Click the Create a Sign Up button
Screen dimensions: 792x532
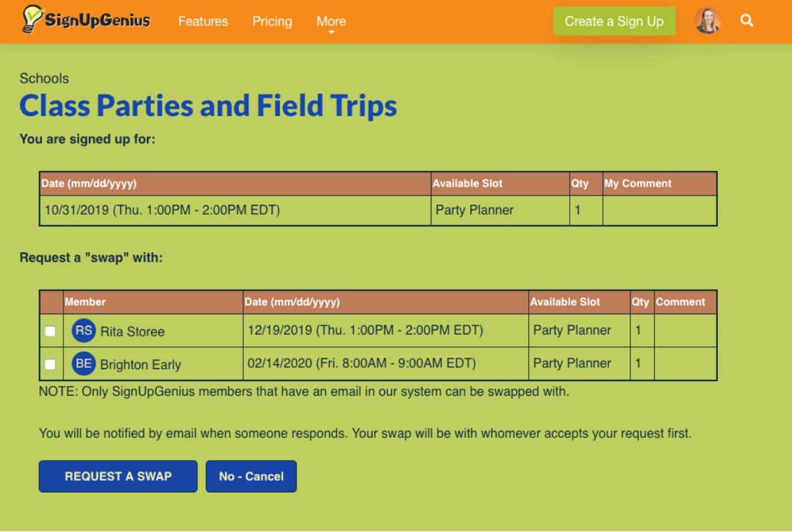point(614,21)
